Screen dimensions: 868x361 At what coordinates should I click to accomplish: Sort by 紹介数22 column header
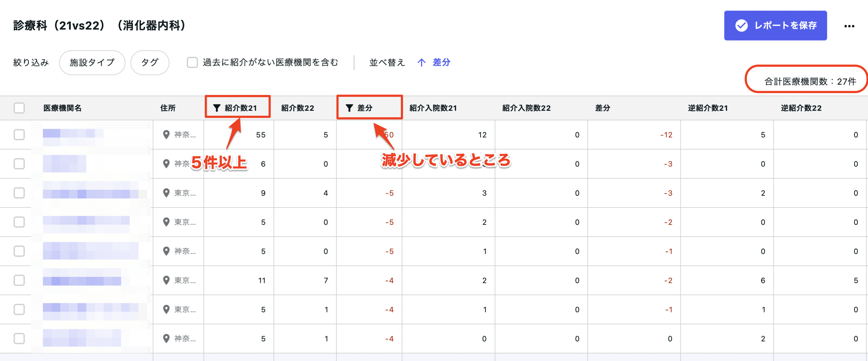click(298, 108)
